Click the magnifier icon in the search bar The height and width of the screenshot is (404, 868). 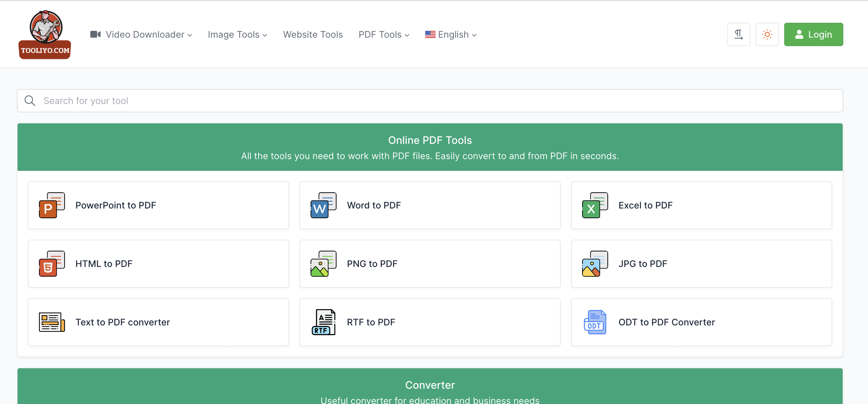pyautogui.click(x=30, y=100)
